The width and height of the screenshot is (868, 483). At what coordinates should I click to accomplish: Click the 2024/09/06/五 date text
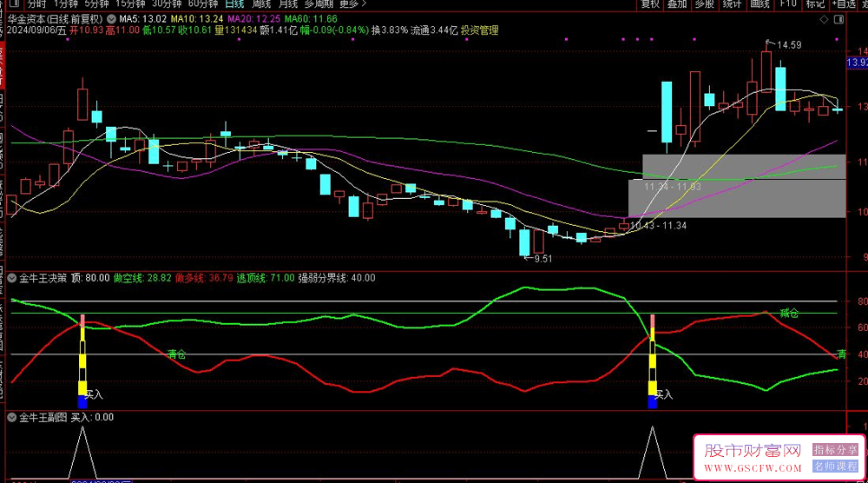coord(36,30)
